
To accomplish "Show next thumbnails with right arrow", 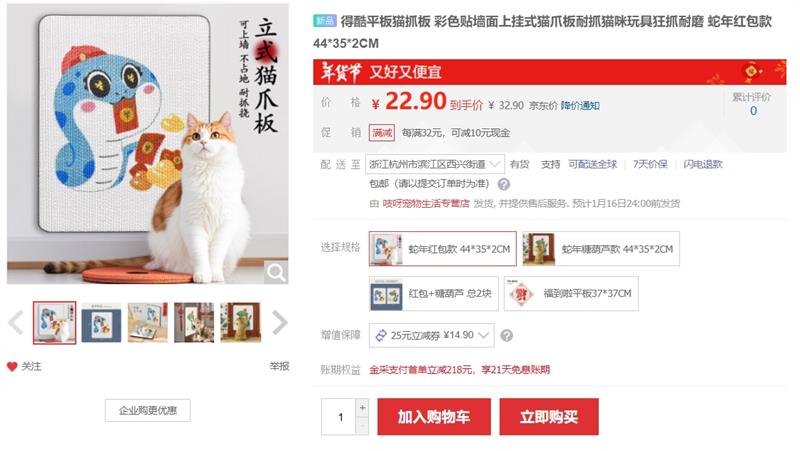I will click(x=280, y=322).
